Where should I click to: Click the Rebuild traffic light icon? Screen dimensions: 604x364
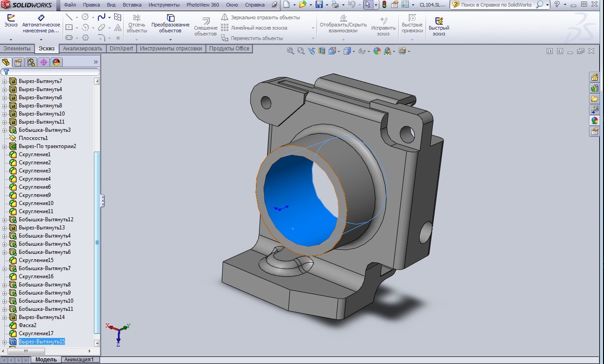tap(384, 5)
